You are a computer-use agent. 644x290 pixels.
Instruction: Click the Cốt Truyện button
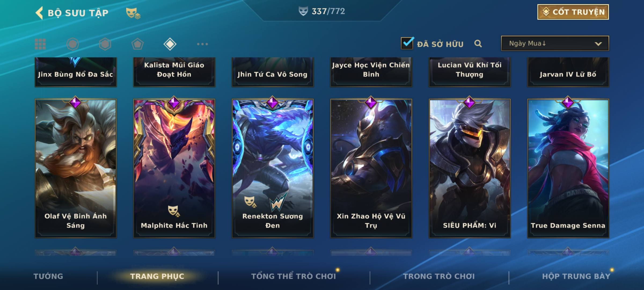[573, 12]
